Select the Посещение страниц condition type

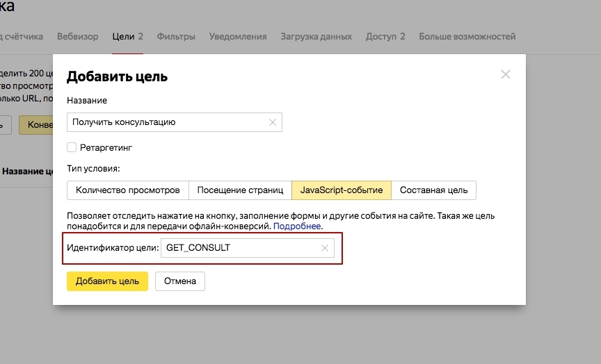click(x=240, y=190)
